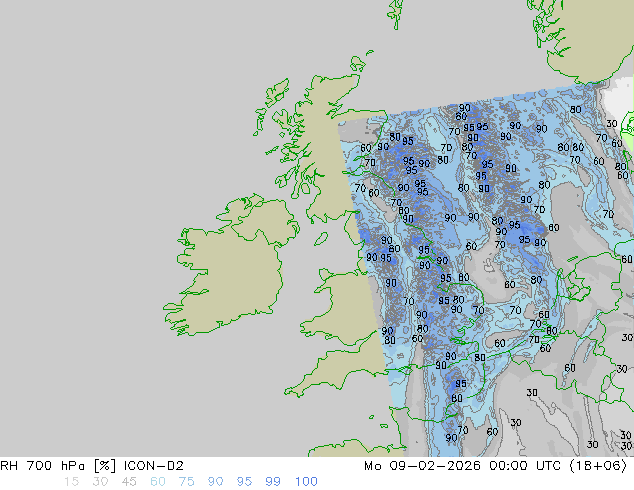Click the legend value 15

(71, 482)
